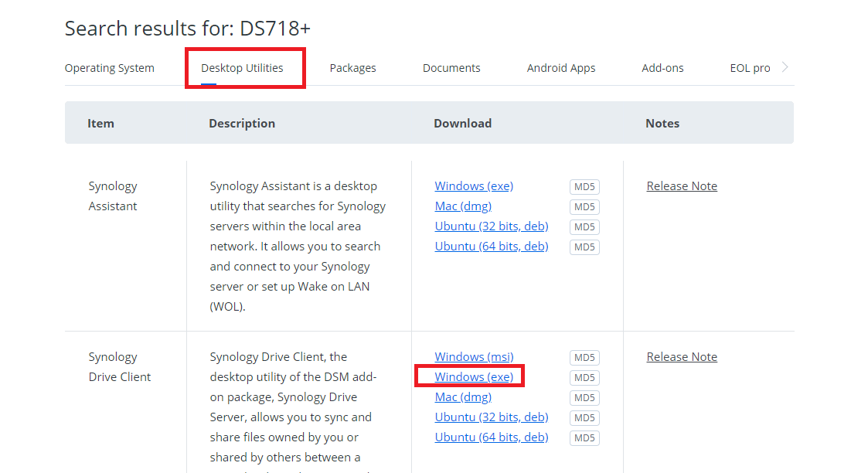This screenshot has width=868, height=473.
Task: Download Synology Drive Client Ubuntu 32 bits deb
Action: (x=492, y=417)
